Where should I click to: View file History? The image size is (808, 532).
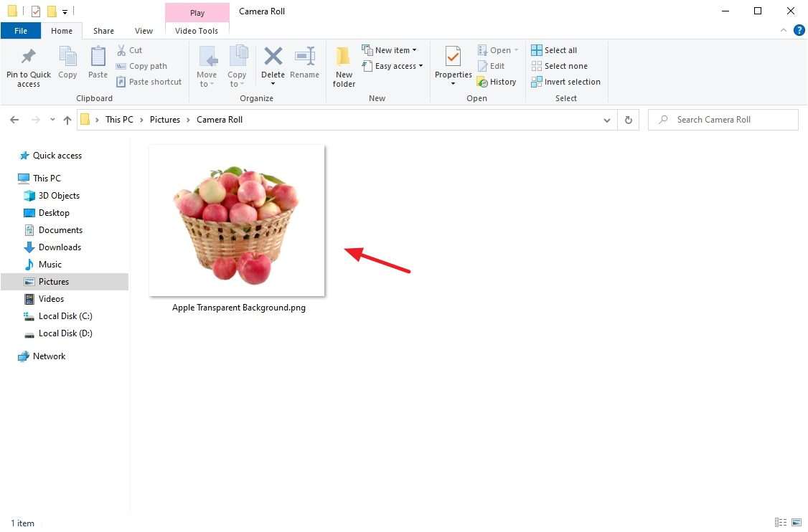tap(497, 82)
